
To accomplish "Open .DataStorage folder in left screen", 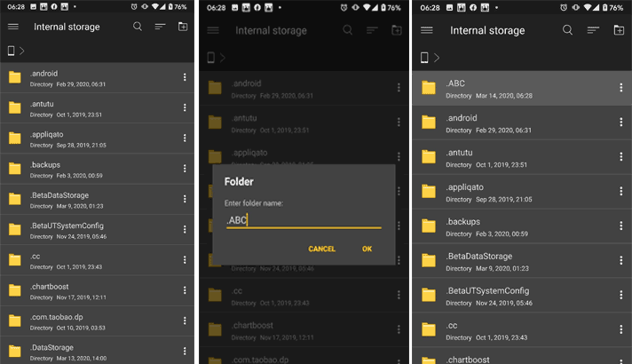I will click(x=97, y=351).
